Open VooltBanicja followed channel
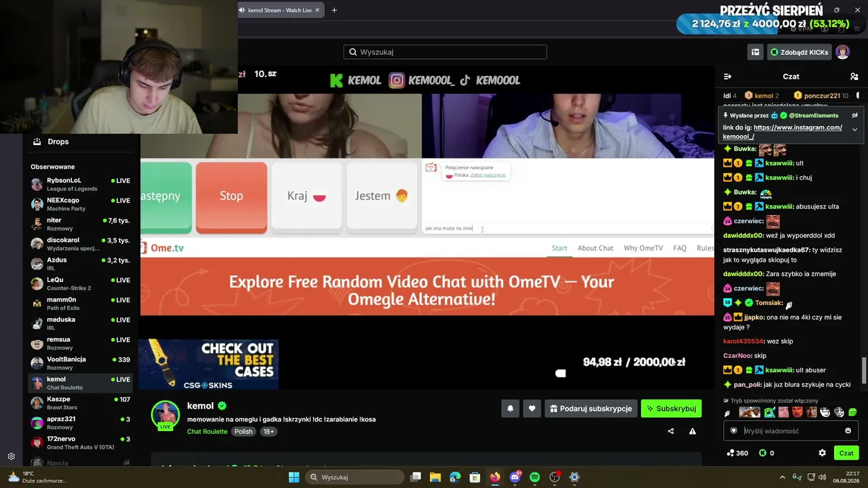 (x=81, y=363)
